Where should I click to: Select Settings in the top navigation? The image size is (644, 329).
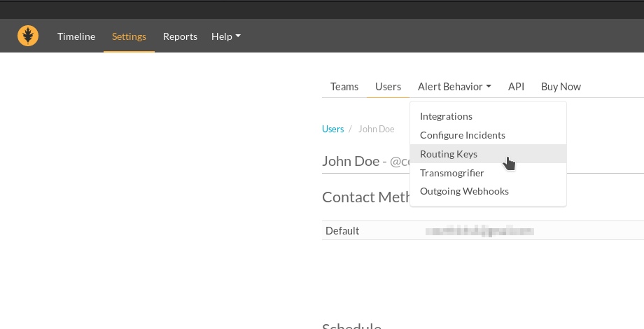click(129, 36)
